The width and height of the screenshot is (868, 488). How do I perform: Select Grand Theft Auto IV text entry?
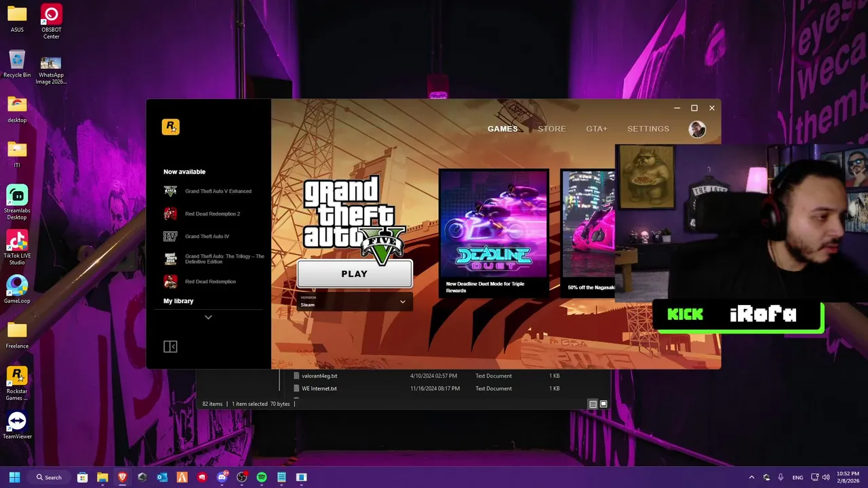(x=207, y=237)
